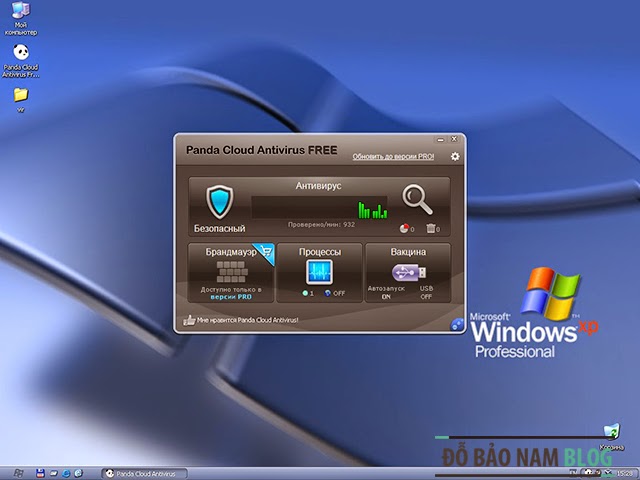Click Проверено/мин: 932 text
This screenshot has height=480, width=640.
click(321, 224)
